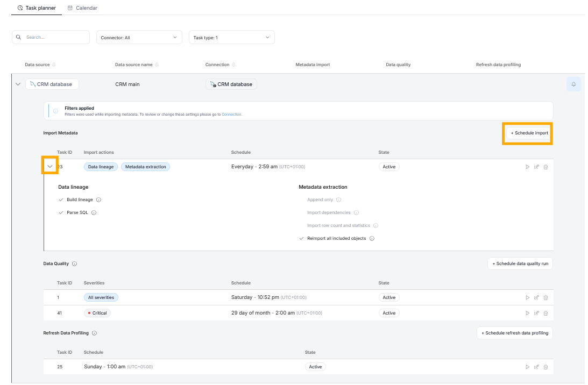Open the Task type filter dropdown
This screenshot has height=385, width=588.
(231, 37)
